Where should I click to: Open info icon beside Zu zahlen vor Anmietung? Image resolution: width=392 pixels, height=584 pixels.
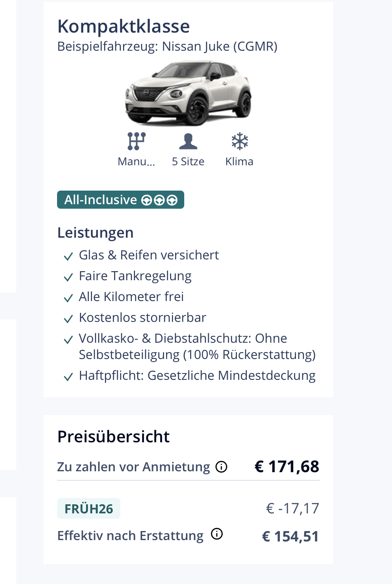coord(221,467)
